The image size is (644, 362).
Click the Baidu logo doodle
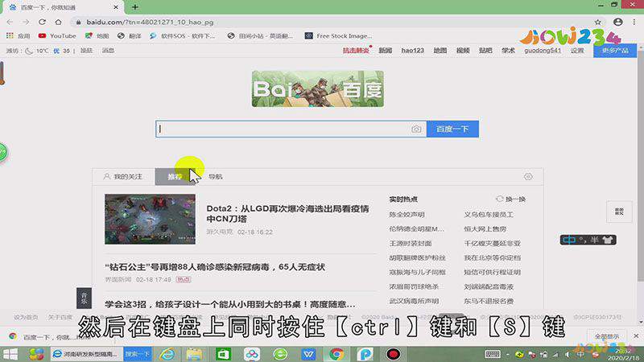318,88
